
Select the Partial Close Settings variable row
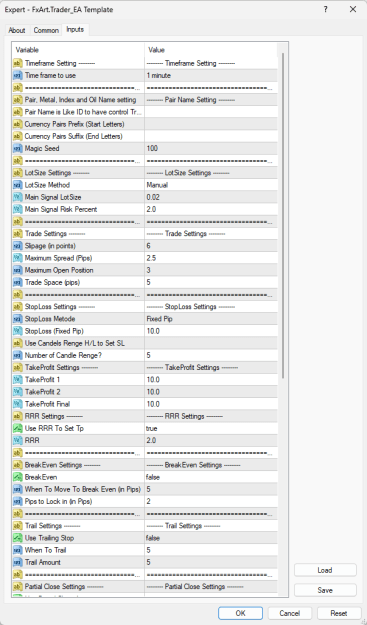(145, 586)
